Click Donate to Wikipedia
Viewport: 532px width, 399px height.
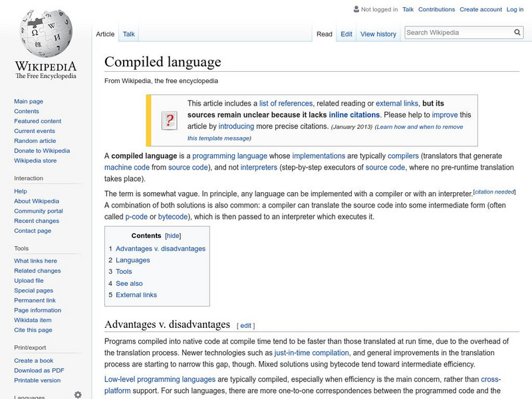[x=42, y=150]
